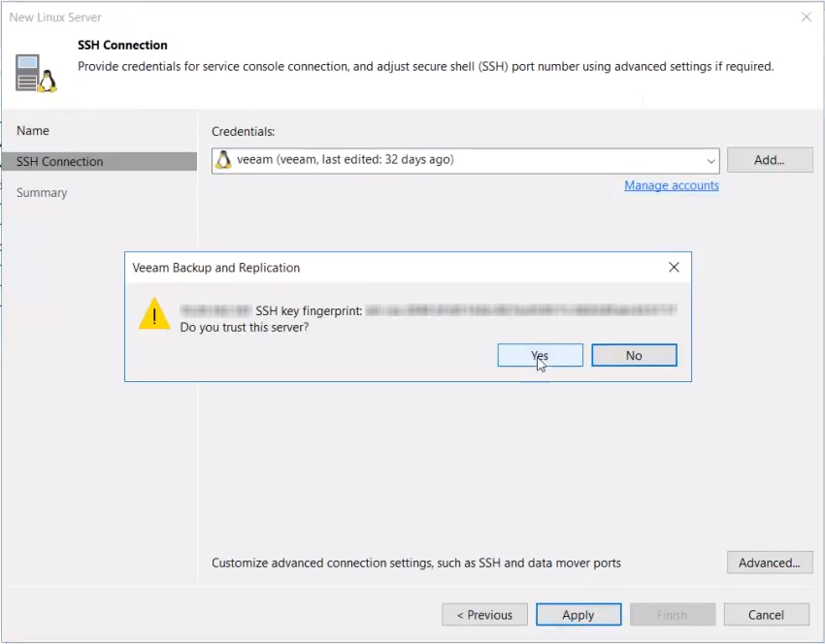This screenshot has height=644, width=825.
Task: Open Advanced... connection settings
Action: click(770, 563)
